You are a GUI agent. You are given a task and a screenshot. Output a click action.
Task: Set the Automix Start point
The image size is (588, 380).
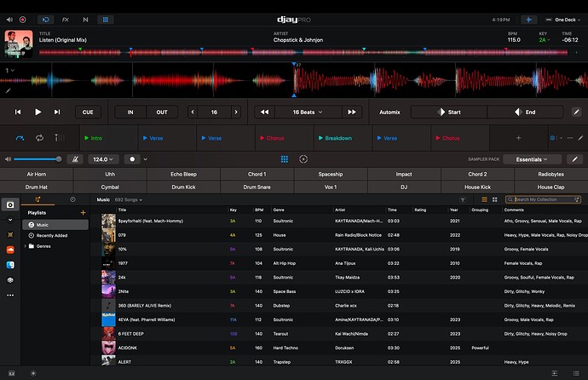point(449,112)
